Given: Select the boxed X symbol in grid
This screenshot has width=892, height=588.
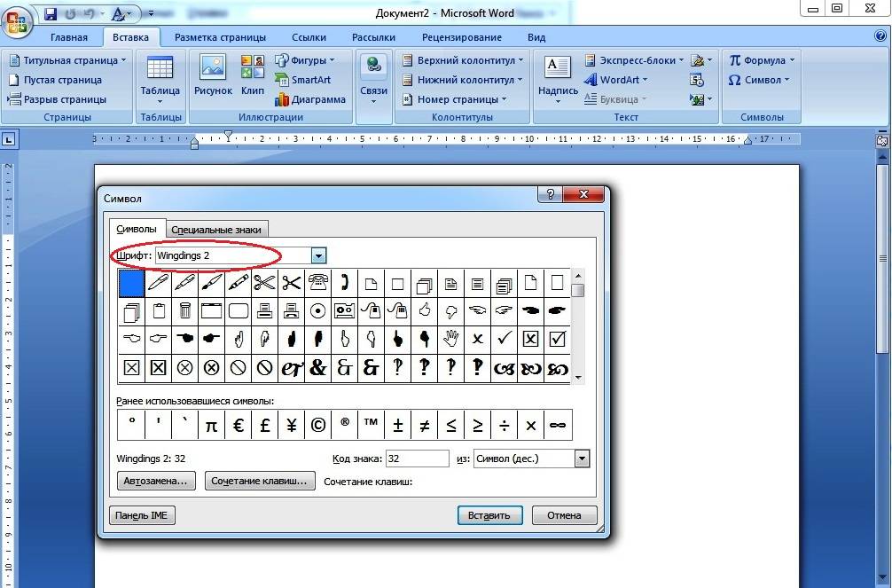Looking at the screenshot, I should click(x=530, y=339).
